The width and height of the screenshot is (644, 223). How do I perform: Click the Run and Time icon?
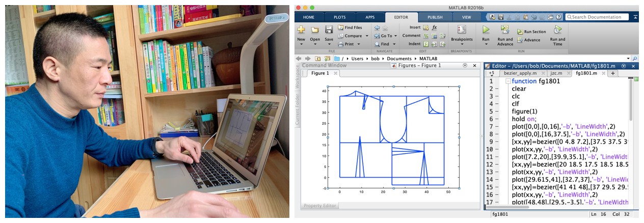click(x=557, y=30)
